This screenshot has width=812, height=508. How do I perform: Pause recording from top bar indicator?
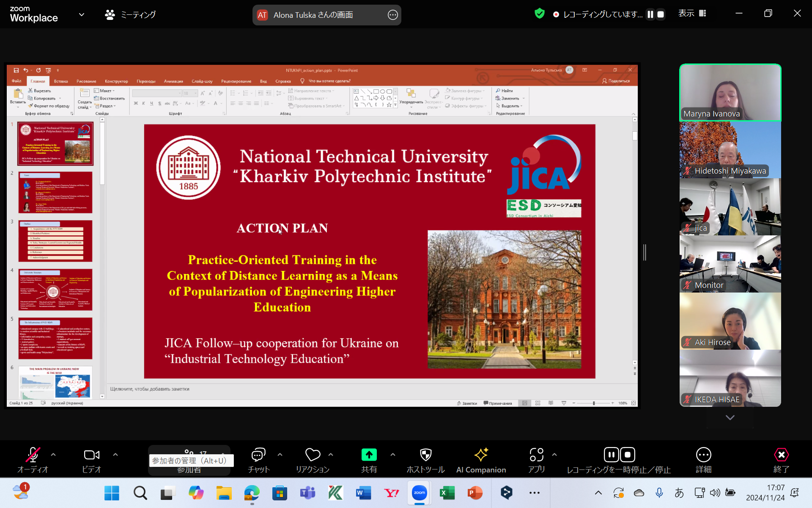pyautogui.click(x=650, y=14)
